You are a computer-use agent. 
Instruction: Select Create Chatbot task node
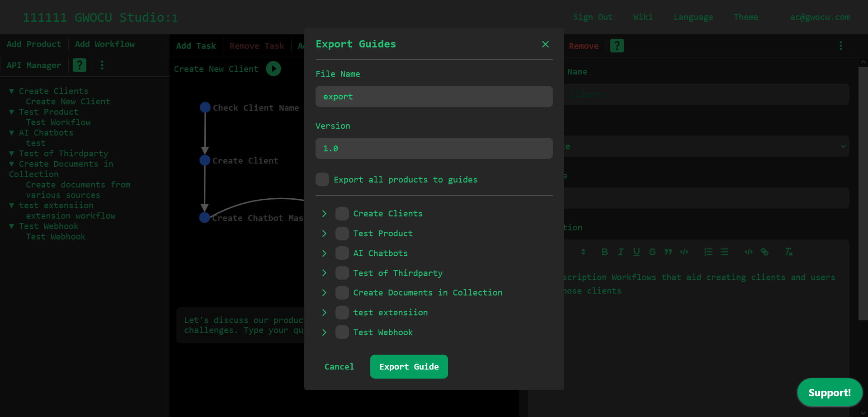point(205,218)
